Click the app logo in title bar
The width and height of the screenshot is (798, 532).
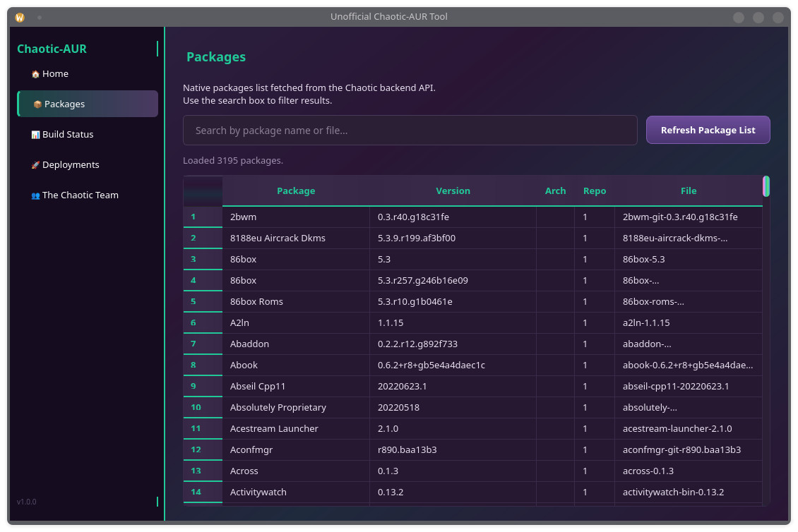pyautogui.click(x=20, y=18)
